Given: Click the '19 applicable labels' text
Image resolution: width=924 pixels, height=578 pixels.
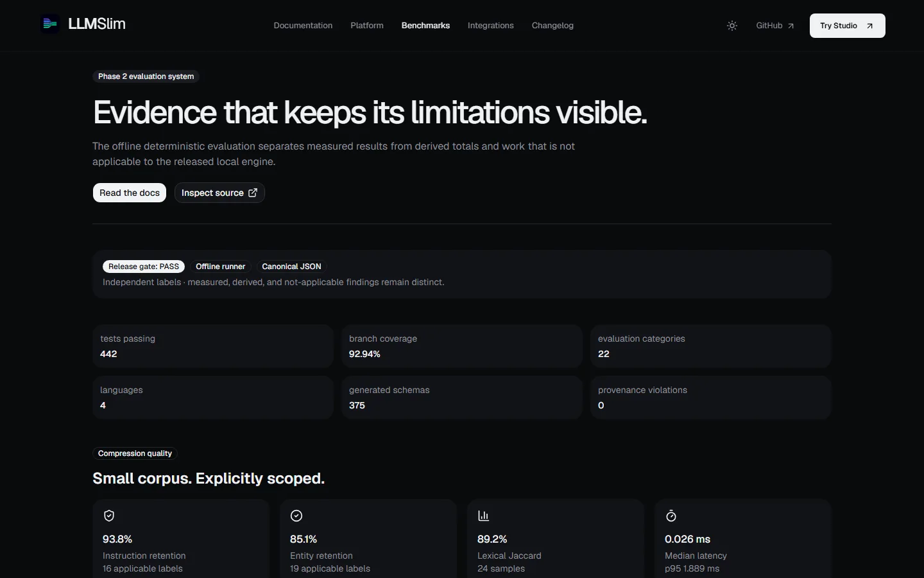Looking at the screenshot, I should (x=330, y=568).
